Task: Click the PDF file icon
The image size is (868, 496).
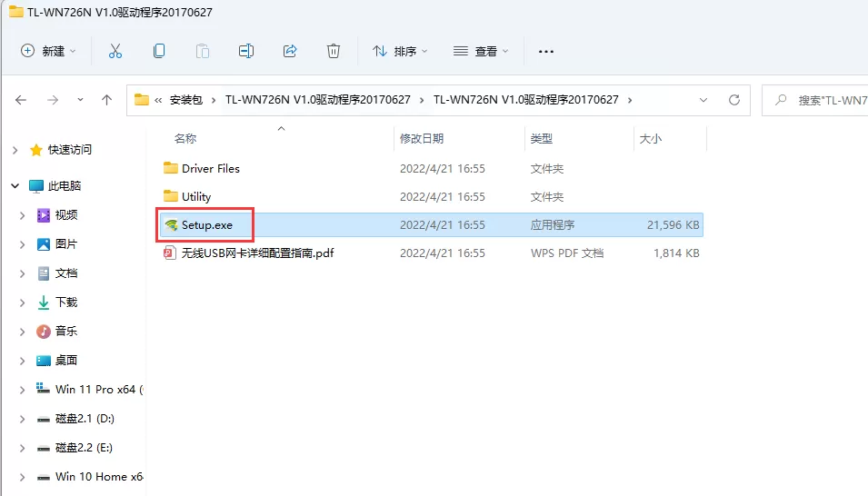Action: pos(170,253)
